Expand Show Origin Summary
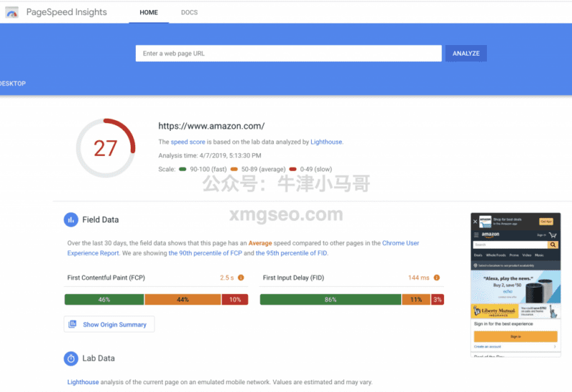Image resolution: width=572 pixels, height=392 pixels. point(109,325)
